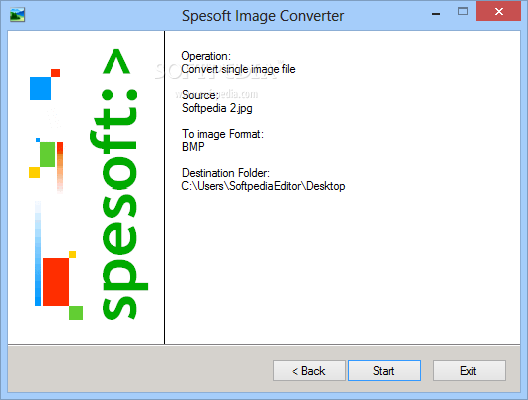
Task: Click the 'Softpedia 2.jpg' file name
Action: pos(217,108)
